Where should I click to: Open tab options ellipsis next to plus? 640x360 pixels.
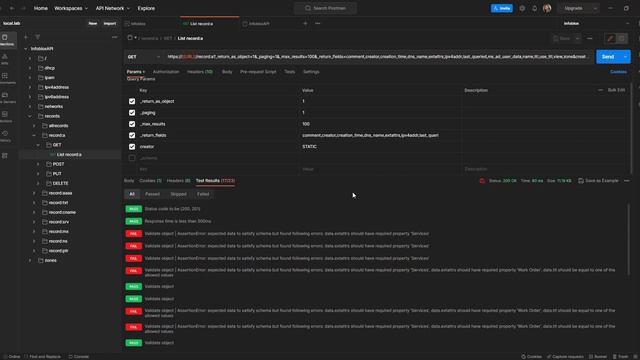point(318,24)
